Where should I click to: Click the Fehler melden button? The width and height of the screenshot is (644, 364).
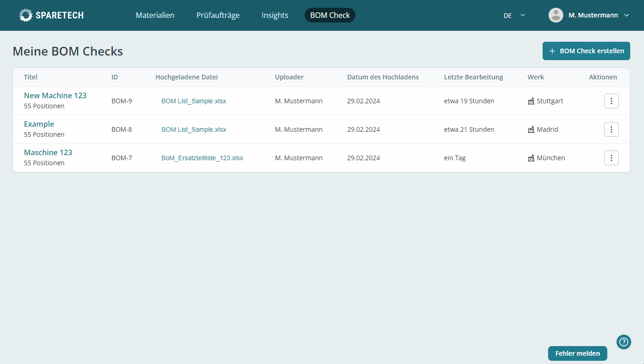click(x=577, y=353)
